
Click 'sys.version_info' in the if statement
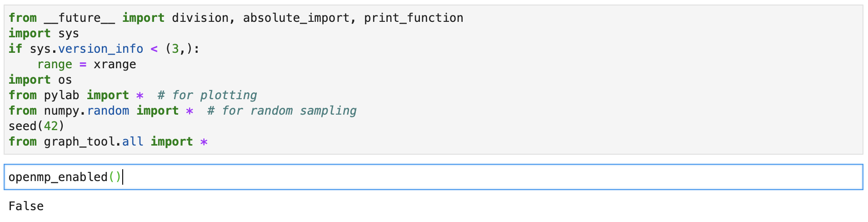(x=86, y=49)
